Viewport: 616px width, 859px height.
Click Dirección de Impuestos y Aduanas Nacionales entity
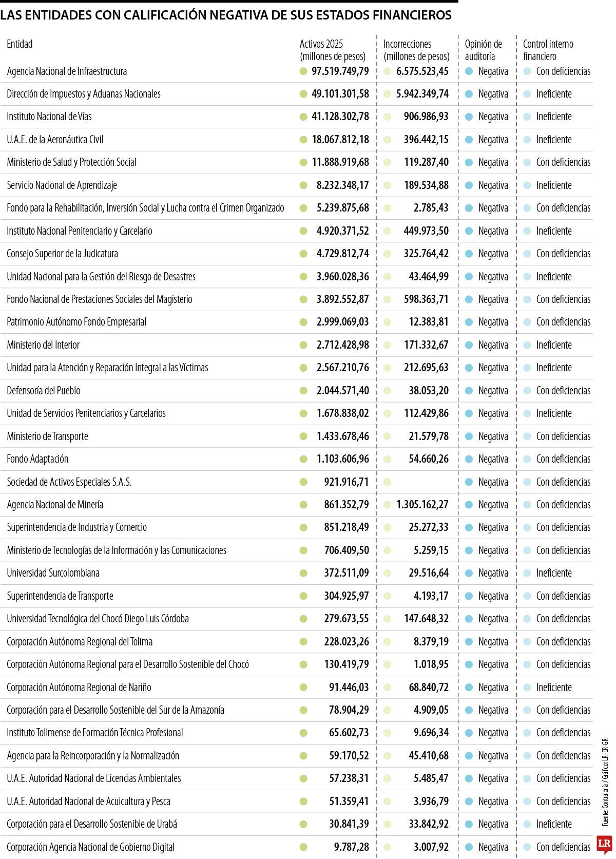click(x=84, y=94)
